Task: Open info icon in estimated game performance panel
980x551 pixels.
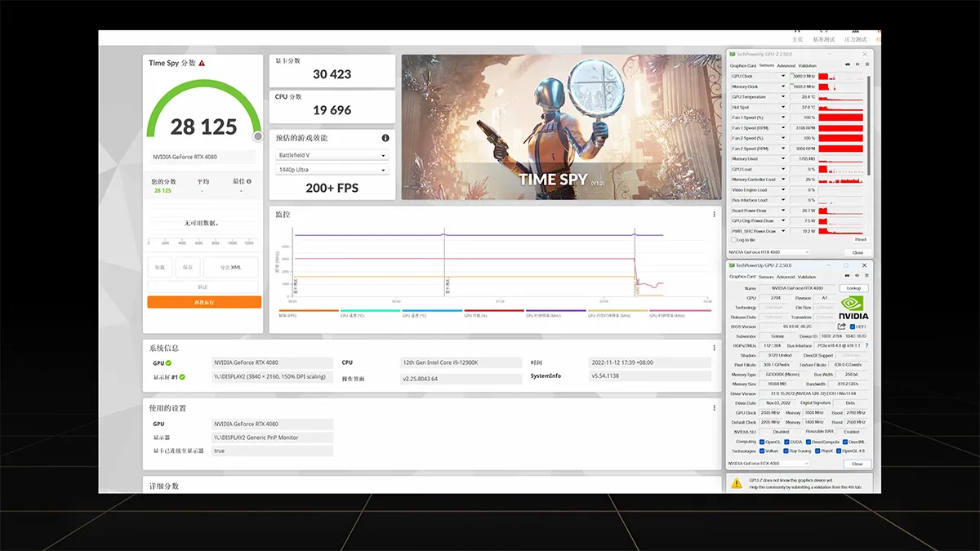Action: pos(385,138)
